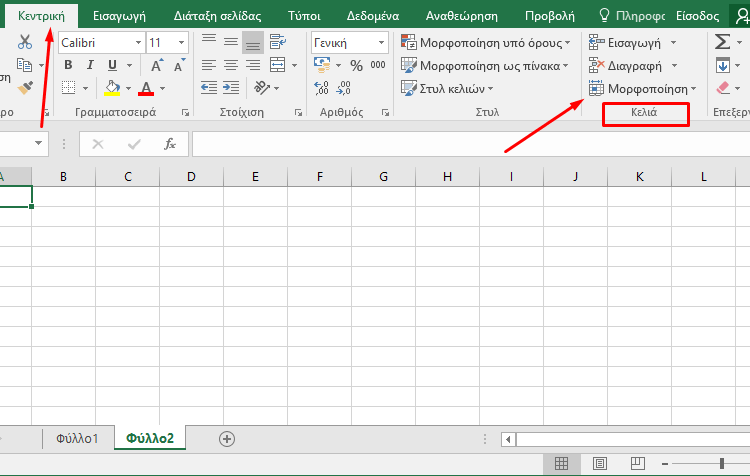The width and height of the screenshot is (750, 476).
Task: Switch to Διάταξη σελίδας tab
Action: 218,16
